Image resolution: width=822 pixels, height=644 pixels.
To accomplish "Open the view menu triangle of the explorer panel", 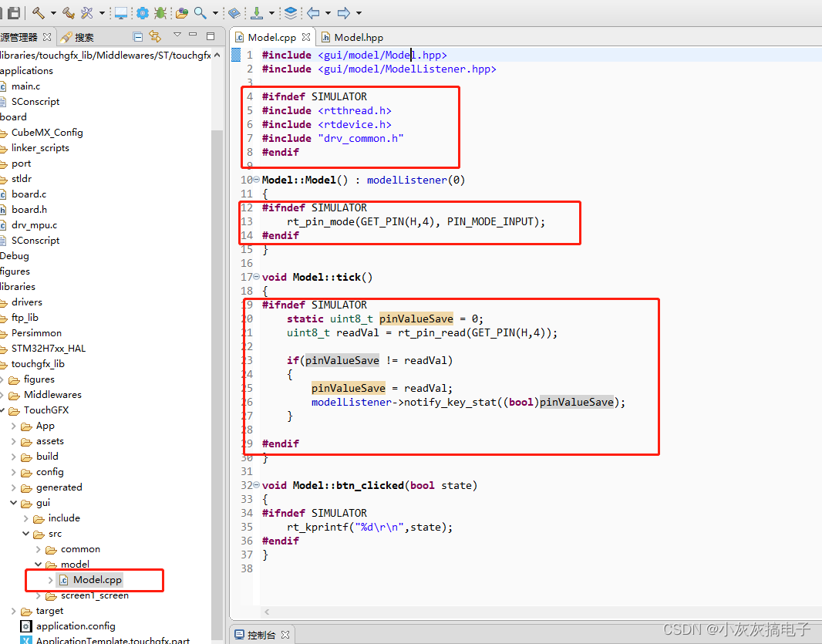I will pyautogui.click(x=177, y=36).
